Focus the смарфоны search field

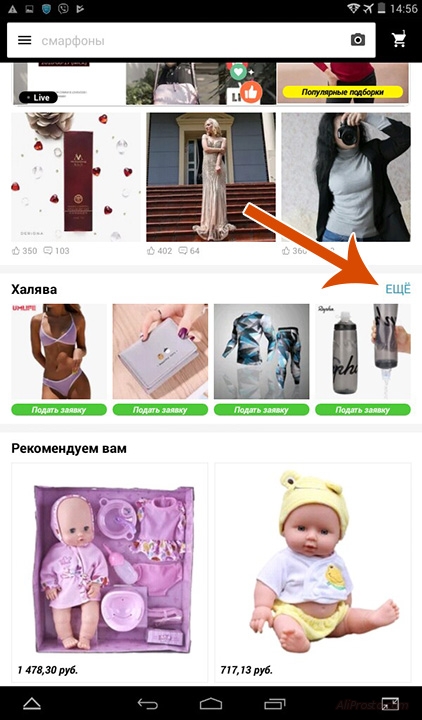point(191,40)
